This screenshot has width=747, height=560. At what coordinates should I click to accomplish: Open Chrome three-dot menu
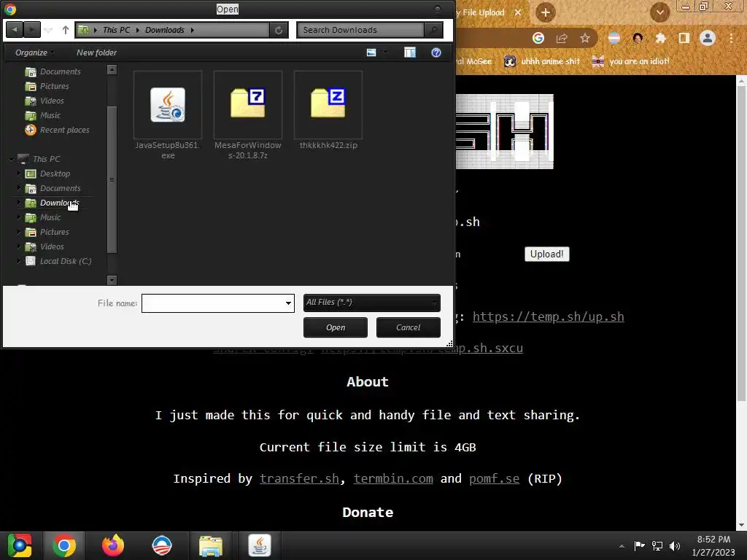point(731,38)
